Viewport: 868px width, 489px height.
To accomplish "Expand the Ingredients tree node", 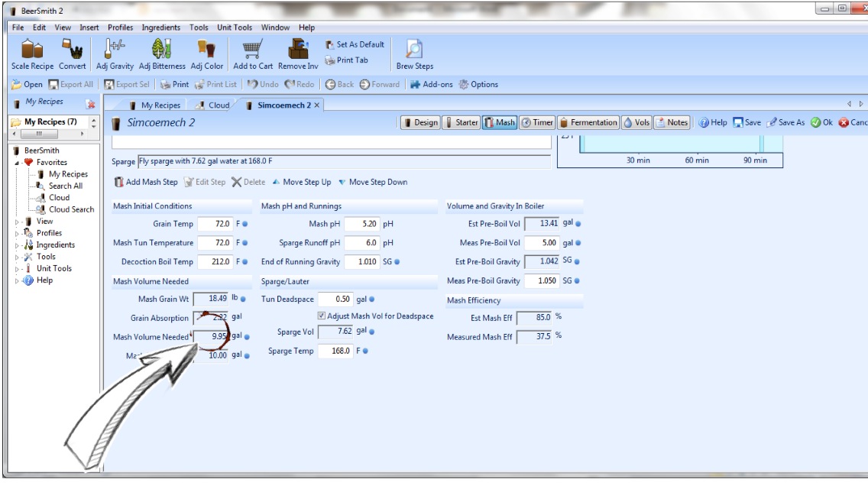I will click(x=18, y=245).
